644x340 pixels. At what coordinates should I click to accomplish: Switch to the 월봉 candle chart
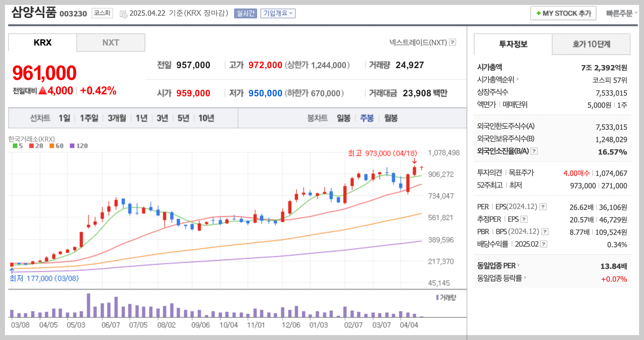[391, 118]
